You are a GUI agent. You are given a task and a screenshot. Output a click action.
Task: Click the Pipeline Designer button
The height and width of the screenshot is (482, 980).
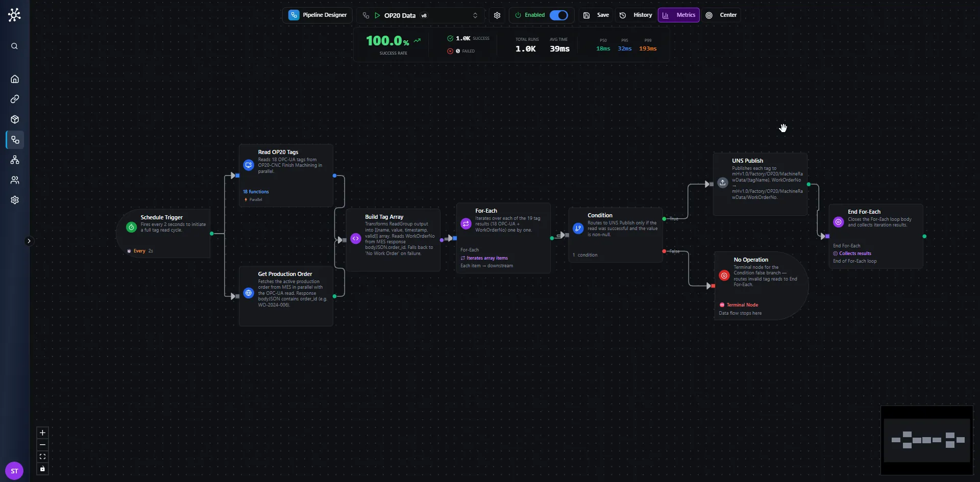(317, 15)
